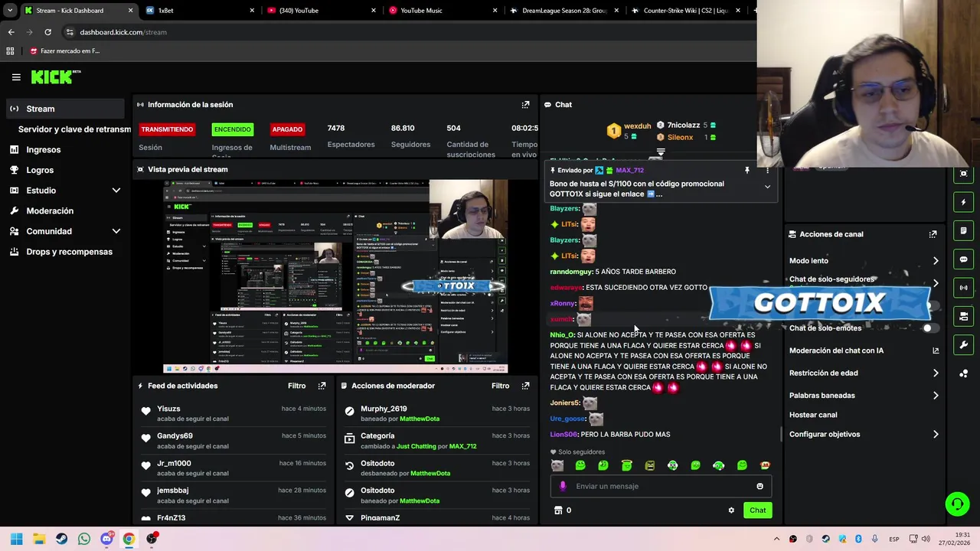Open moderación del chat con IA external link icon
The image size is (980, 551).
[935, 350]
